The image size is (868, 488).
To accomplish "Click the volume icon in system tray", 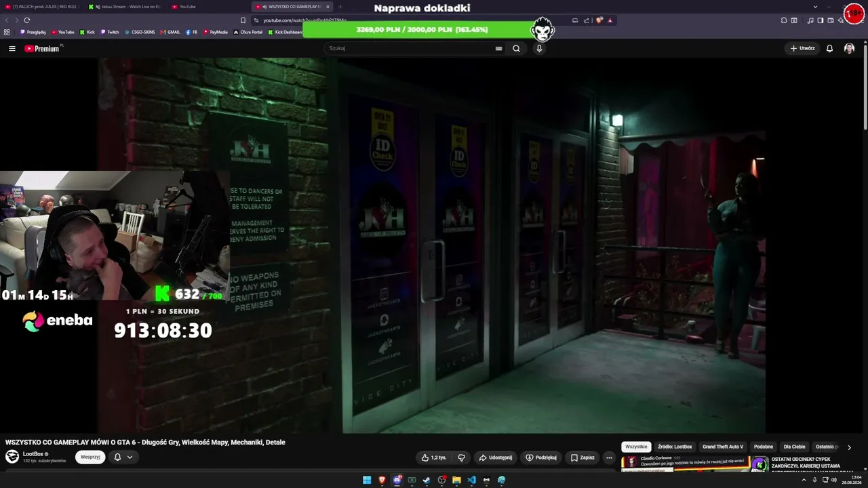I will (833, 480).
